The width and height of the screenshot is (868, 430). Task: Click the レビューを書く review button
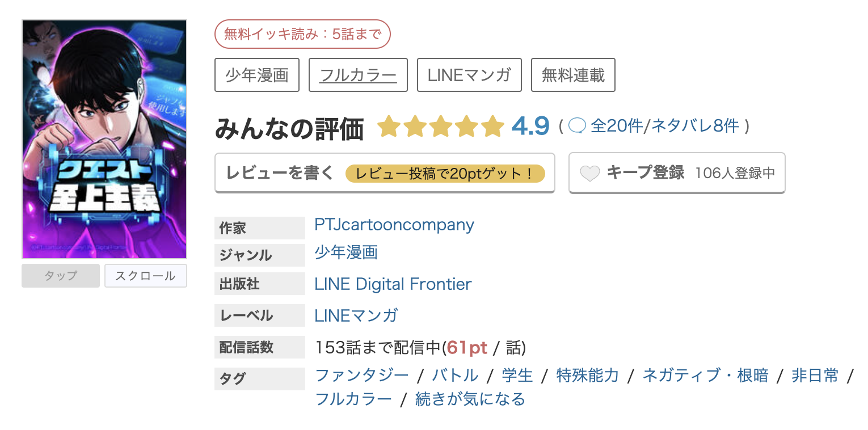coord(385,172)
